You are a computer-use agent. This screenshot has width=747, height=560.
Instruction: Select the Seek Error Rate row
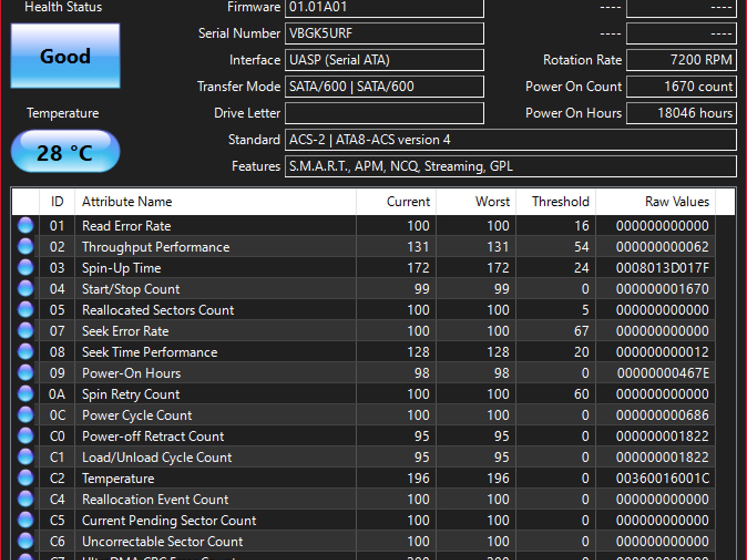point(363,331)
